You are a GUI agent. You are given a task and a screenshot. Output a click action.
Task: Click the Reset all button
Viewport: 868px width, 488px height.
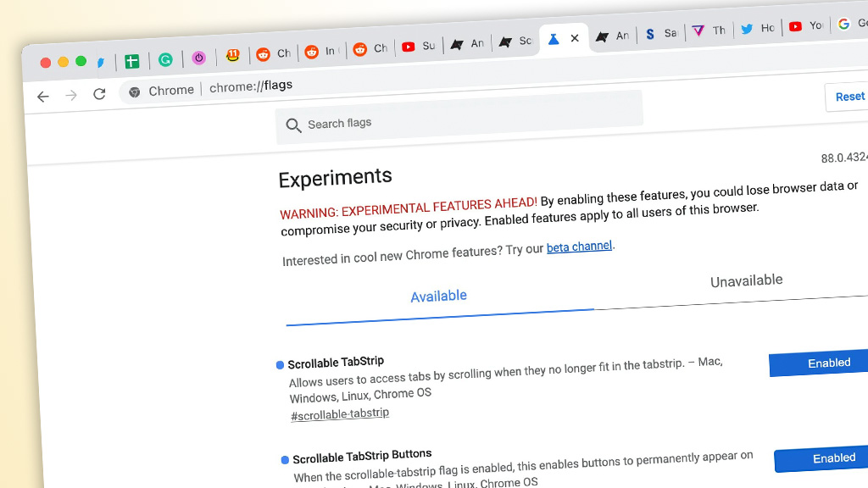848,97
